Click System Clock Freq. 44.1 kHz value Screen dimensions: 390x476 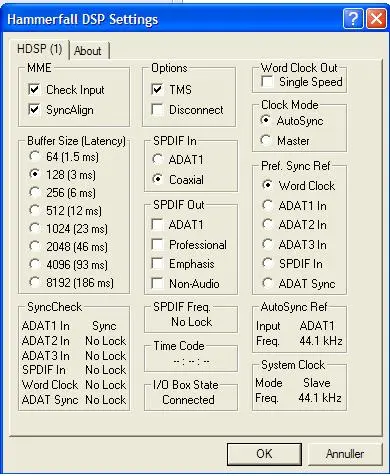point(320,398)
